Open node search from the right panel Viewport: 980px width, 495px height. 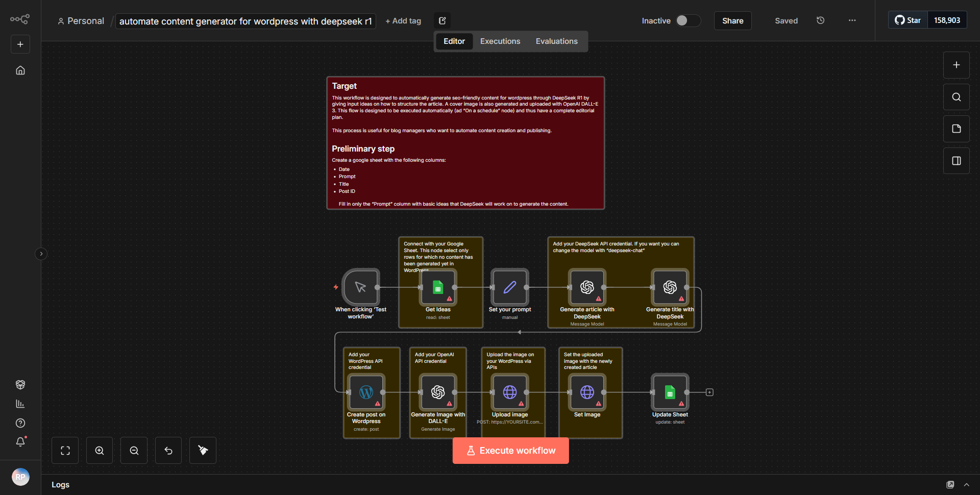(x=956, y=96)
